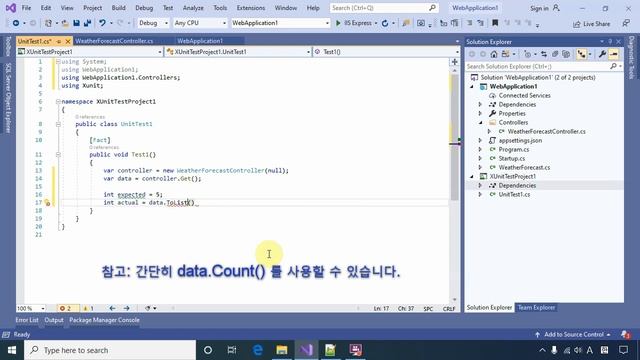640x360 pixels.
Task: Open the Extensions menu
Action: [251, 8]
